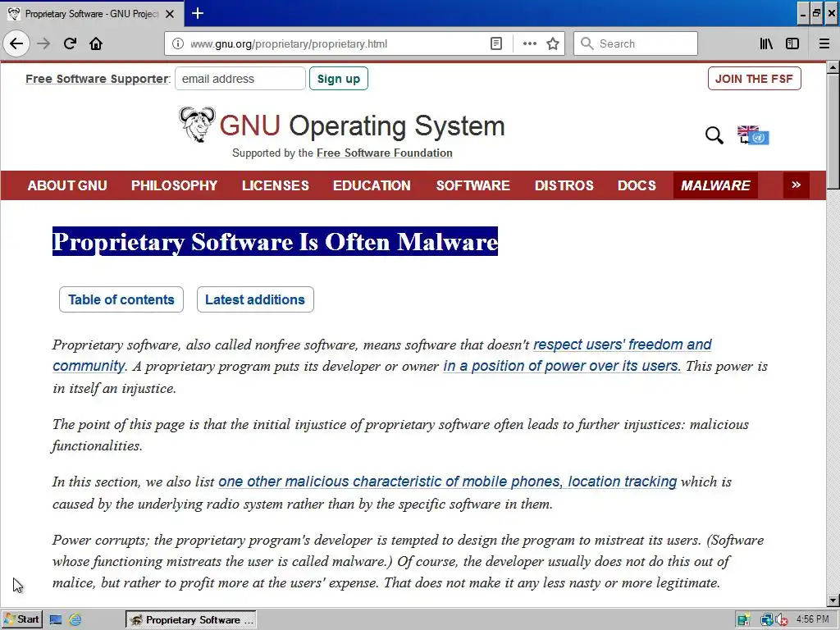Follow location tracking mobile phones link
The height and width of the screenshot is (630, 840).
click(x=447, y=482)
